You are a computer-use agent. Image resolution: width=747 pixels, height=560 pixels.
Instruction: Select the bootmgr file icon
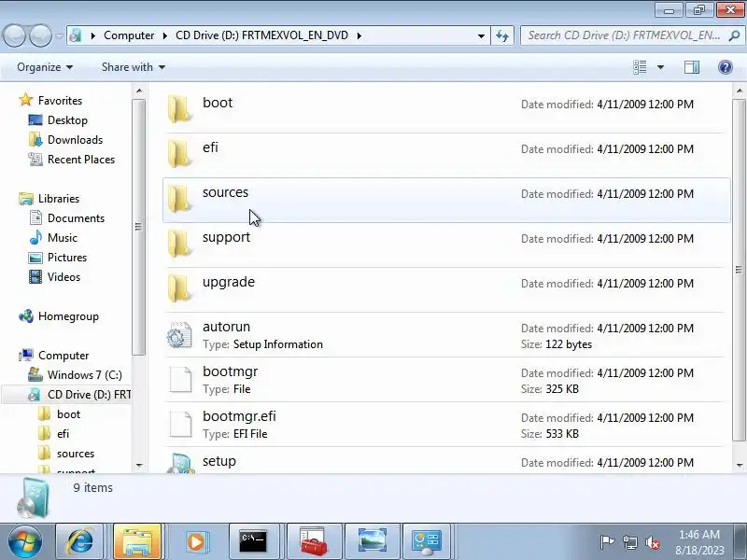[180, 380]
